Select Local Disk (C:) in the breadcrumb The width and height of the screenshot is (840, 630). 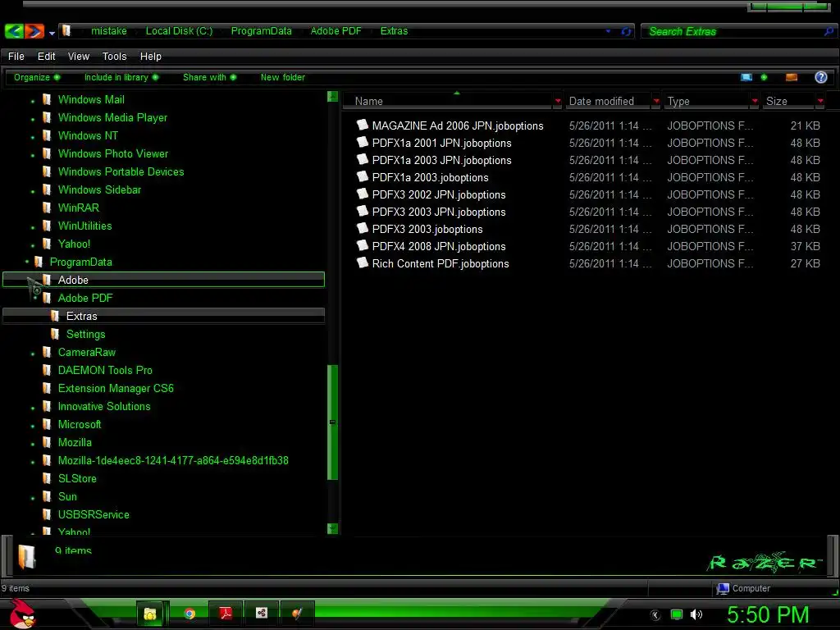(179, 31)
